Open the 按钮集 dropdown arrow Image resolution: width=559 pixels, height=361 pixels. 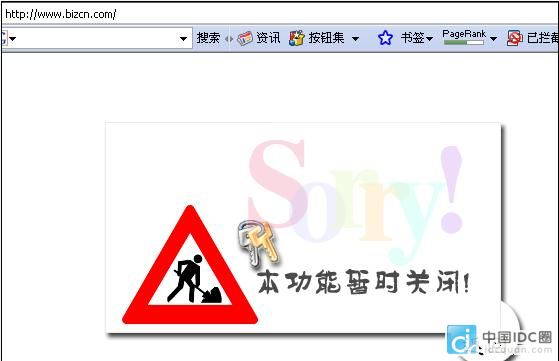pos(355,38)
